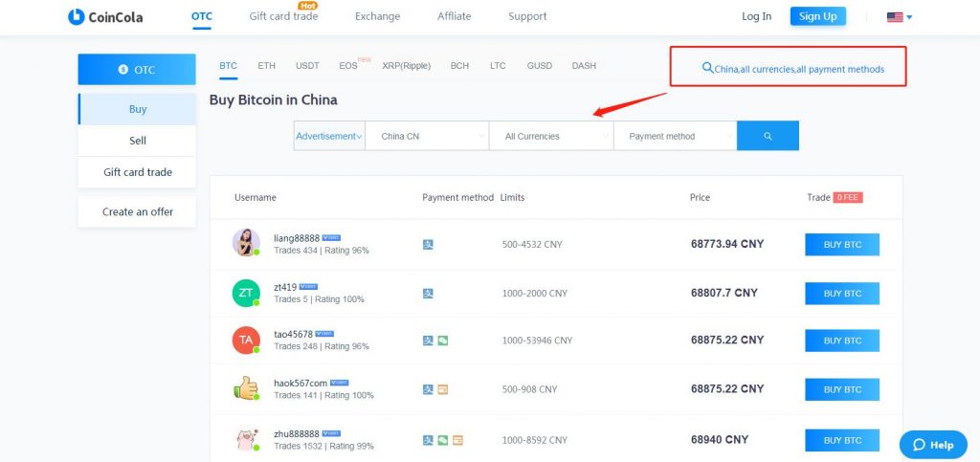Go to Exchange in top navigation
This screenshot has width=980, height=462.
(x=377, y=16)
